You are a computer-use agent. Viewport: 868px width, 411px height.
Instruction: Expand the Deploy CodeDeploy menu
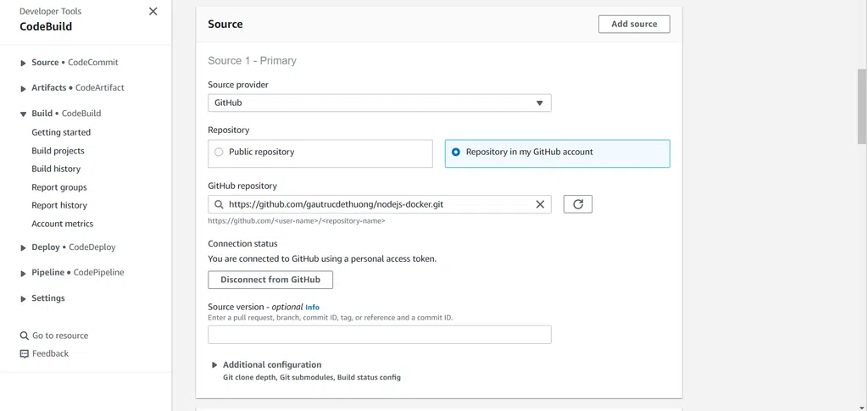pos(23,247)
